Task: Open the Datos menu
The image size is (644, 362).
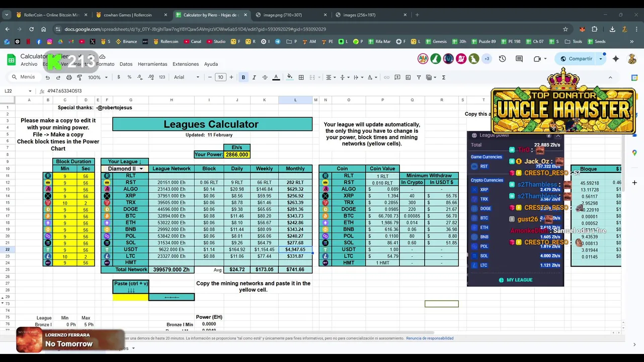Action: click(126, 64)
